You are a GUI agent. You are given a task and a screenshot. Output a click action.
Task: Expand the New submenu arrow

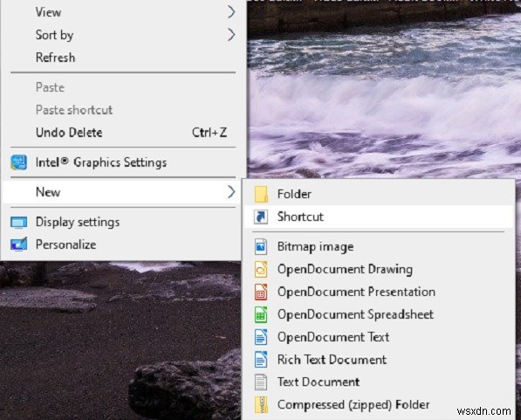pyautogui.click(x=231, y=192)
